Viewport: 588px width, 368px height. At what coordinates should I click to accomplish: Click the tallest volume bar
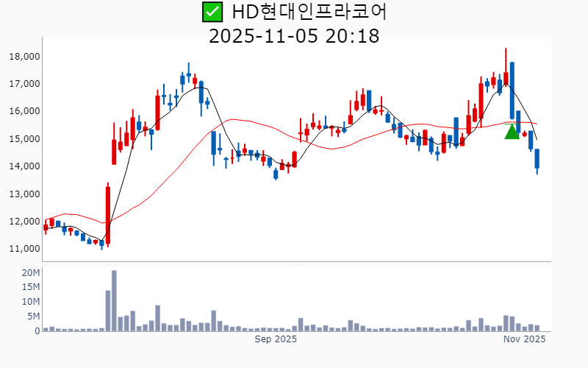coord(114,300)
